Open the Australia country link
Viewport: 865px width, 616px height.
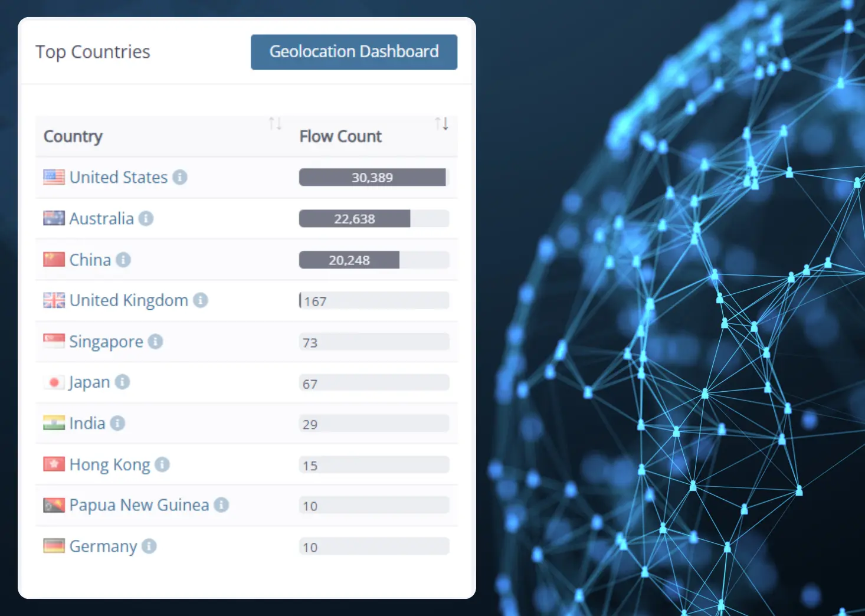point(101,219)
